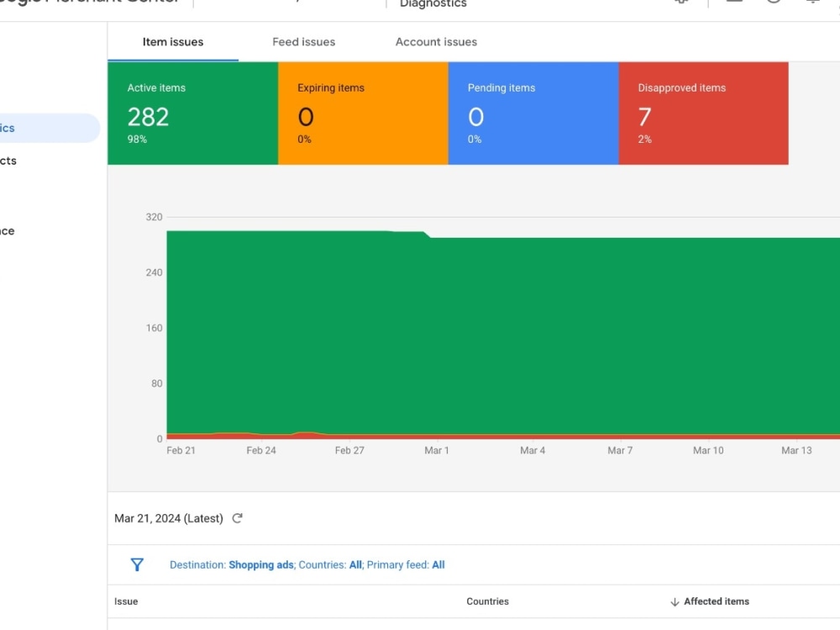Image resolution: width=840 pixels, height=630 pixels.
Task: Click the sidebar item ending in 'cts'
Action: point(8,160)
